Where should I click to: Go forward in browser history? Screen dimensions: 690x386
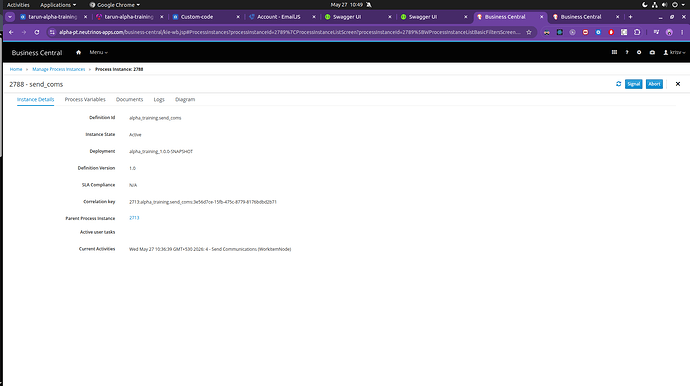(24, 32)
